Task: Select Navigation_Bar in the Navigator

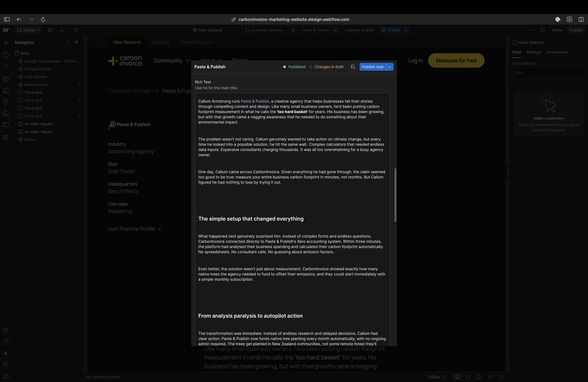Action: (x=37, y=69)
